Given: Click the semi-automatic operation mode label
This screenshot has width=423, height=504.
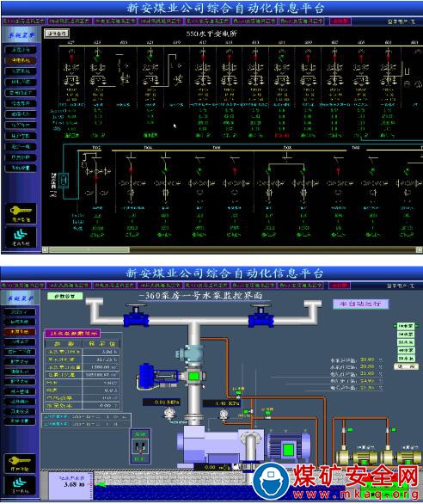Looking at the screenshot, I should (x=360, y=304).
